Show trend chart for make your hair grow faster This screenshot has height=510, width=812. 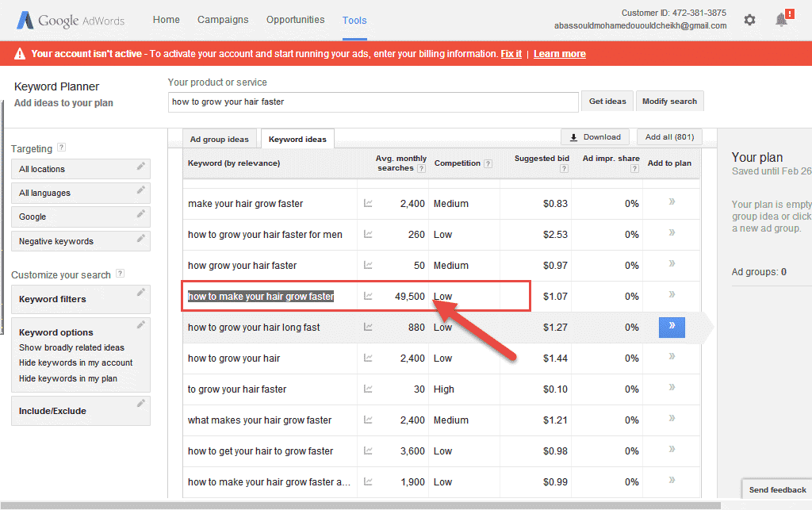pyautogui.click(x=368, y=204)
